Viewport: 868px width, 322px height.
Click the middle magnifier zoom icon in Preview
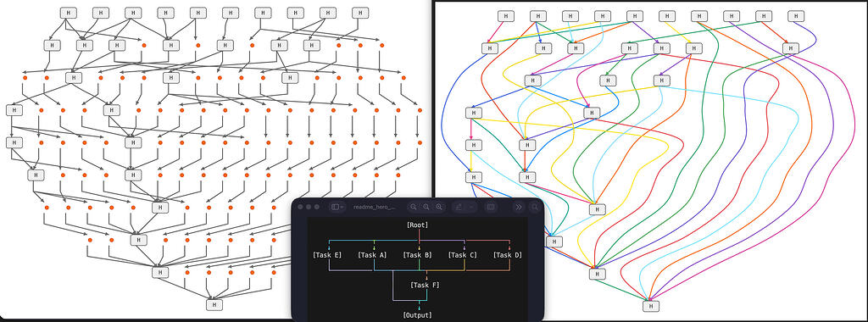[426, 207]
